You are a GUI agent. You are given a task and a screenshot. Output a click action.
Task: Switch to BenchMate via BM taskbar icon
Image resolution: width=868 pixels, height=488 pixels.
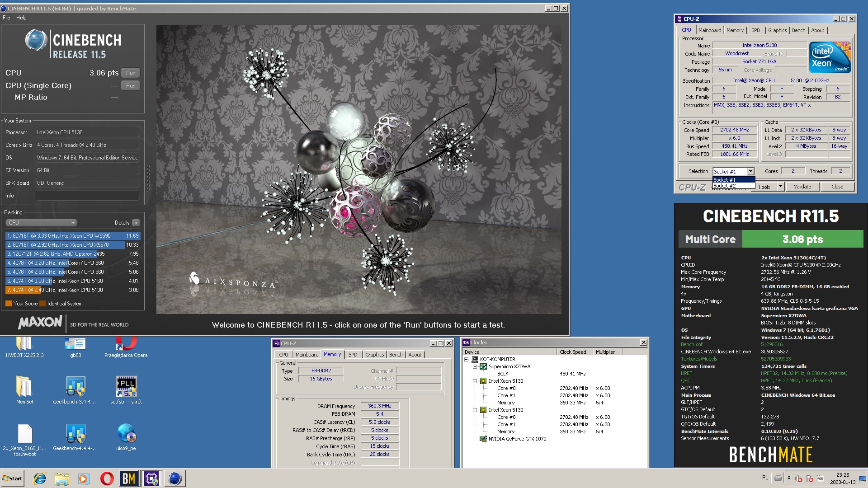[129, 479]
